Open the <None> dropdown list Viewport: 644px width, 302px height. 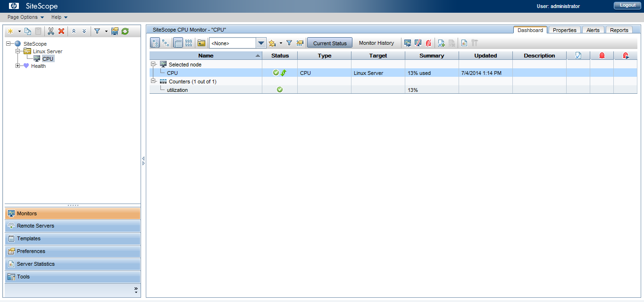click(x=261, y=43)
